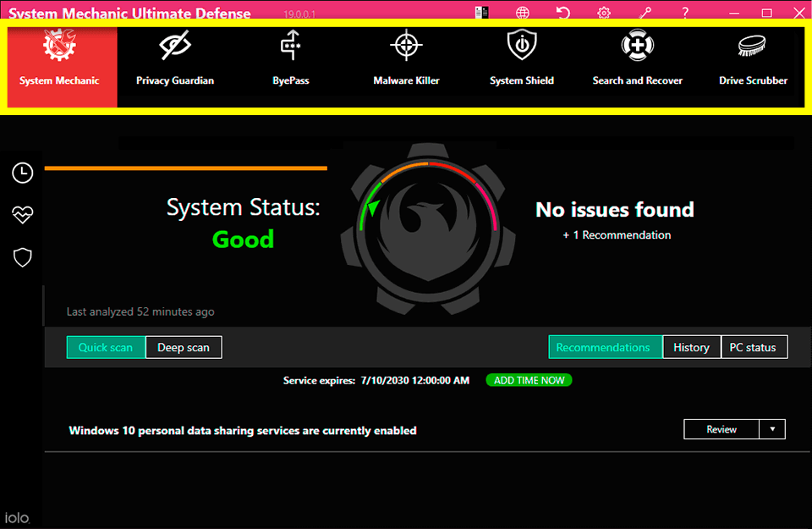Viewport: 812px width, 529px height.
Task: Launch the ByePass password manager
Action: coord(290,61)
